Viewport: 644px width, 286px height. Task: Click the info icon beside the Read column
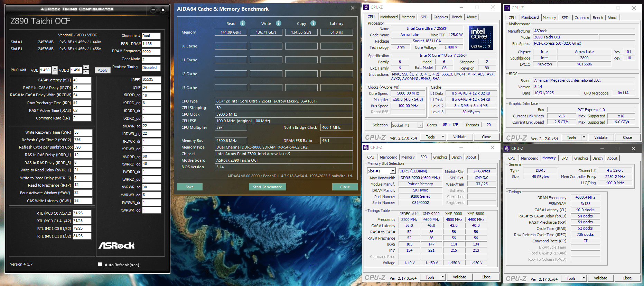[243, 23]
